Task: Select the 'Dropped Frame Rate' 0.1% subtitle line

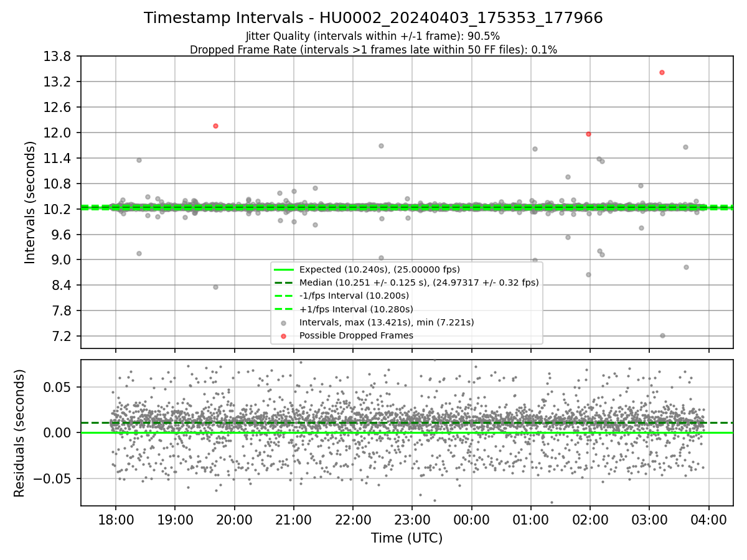Action: point(374,50)
